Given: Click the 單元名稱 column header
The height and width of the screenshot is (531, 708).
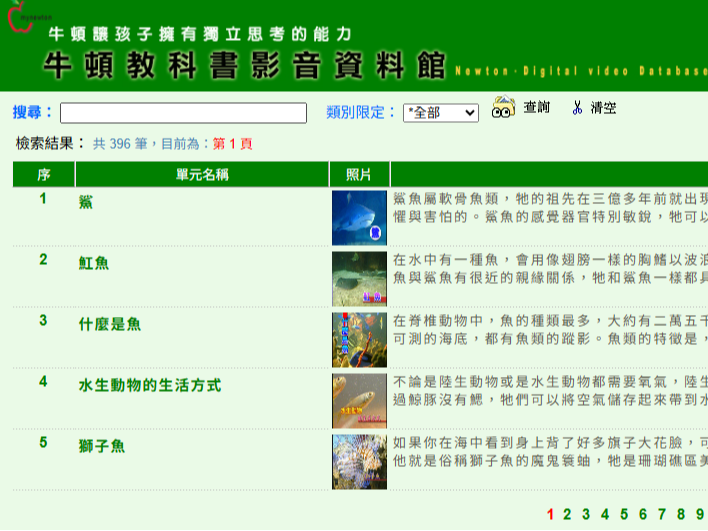Looking at the screenshot, I should coord(202,174).
